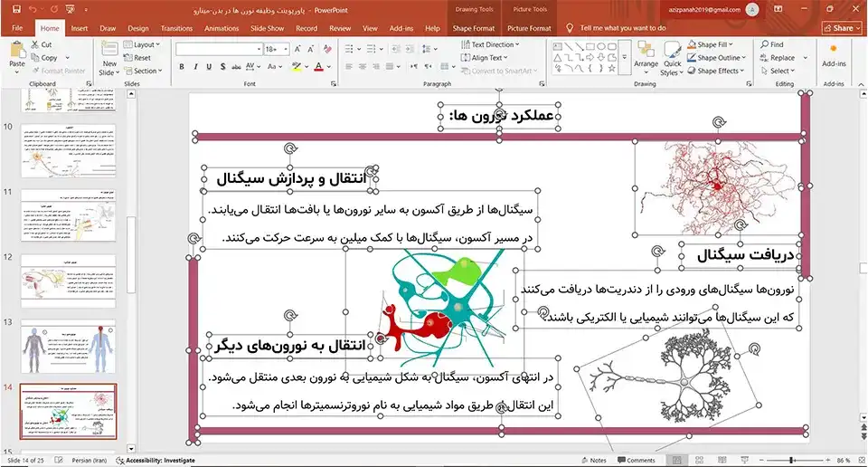The height and width of the screenshot is (467, 868).
Task: Apply text shadow with the S icon
Action: [222, 66]
